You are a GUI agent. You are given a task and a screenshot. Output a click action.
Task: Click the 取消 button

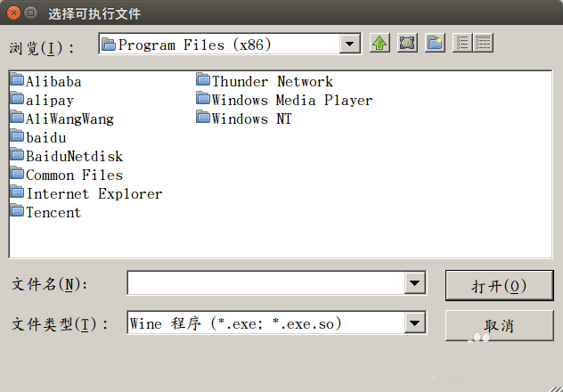click(499, 325)
